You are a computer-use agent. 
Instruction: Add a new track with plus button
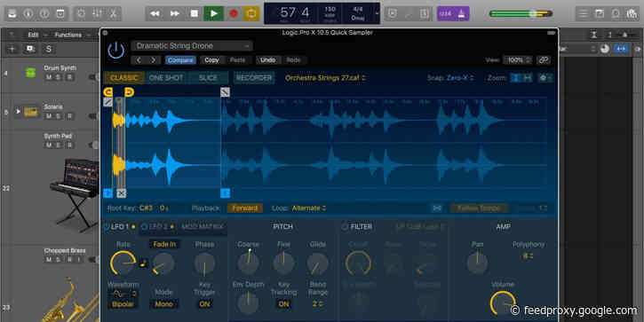pyautogui.click(x=12, y=49)
